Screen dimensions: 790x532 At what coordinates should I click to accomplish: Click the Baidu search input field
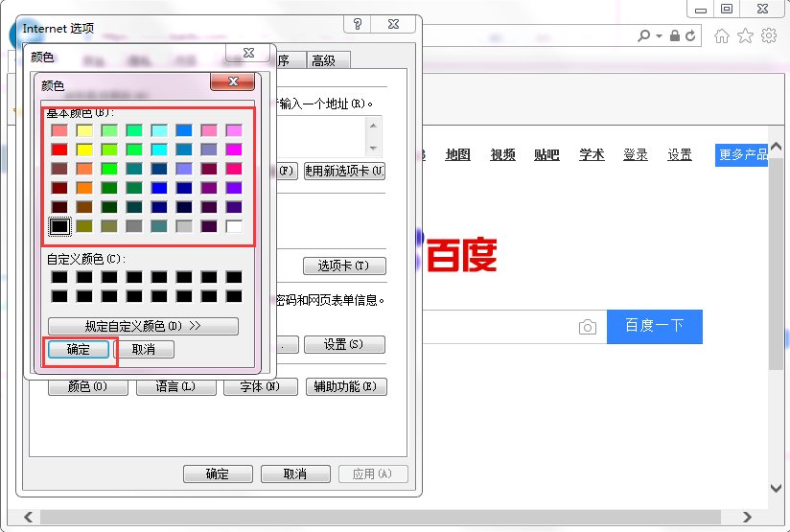click(499, 327)
